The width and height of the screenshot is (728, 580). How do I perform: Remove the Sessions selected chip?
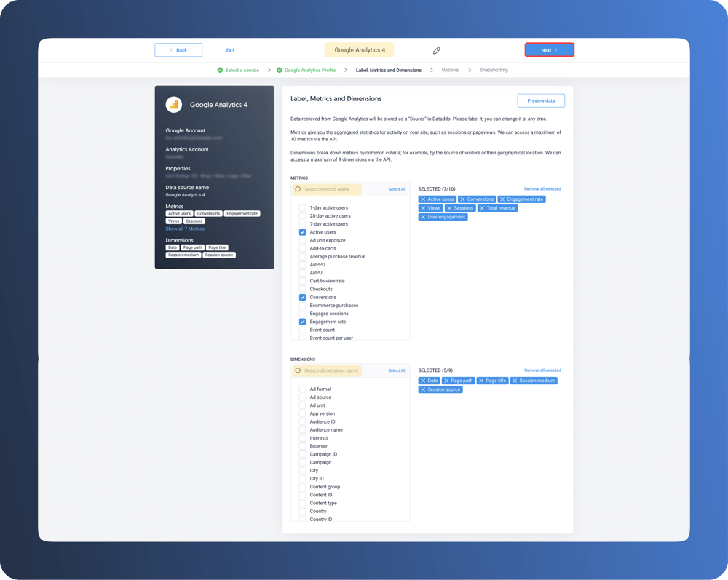coord(449,208)
